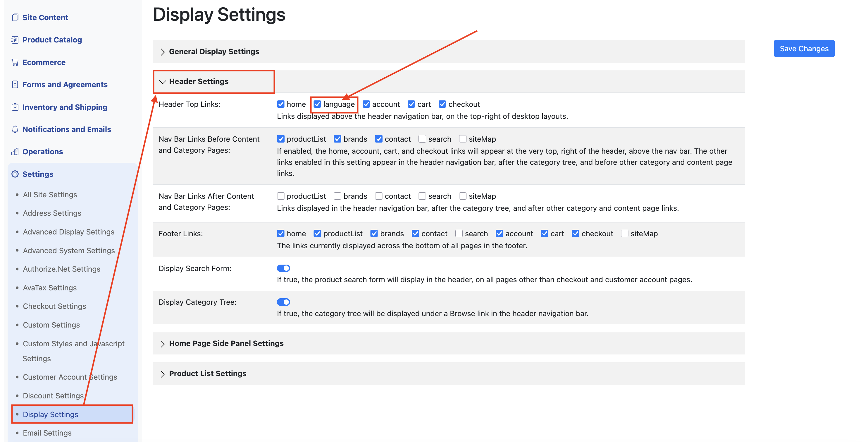Viewport: 868px width, 442px height.
Task: Turn off Display Search Form toggle
Action: point(283,268)
